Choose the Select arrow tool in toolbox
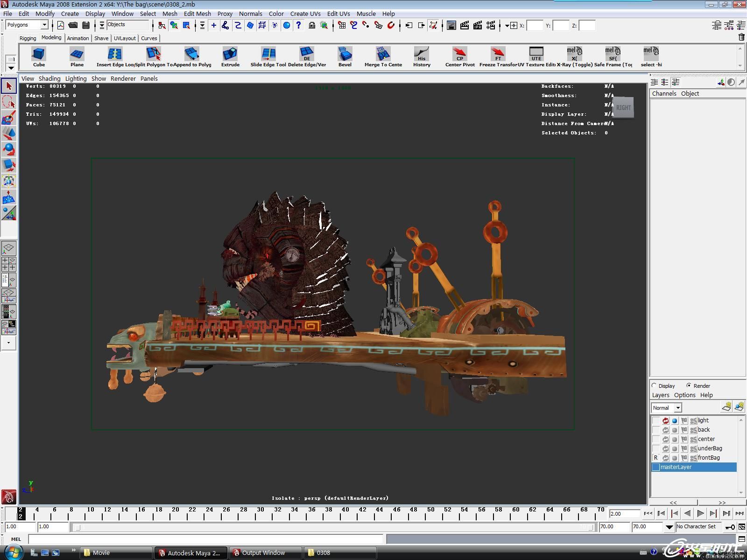 pos(9,86)
